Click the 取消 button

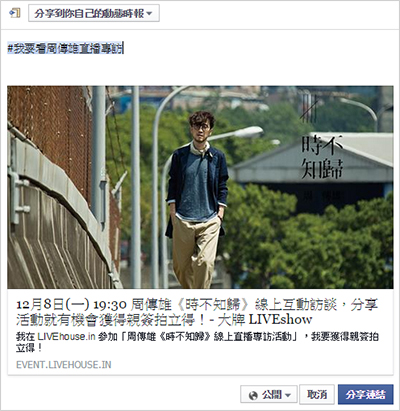coord(317,395)
